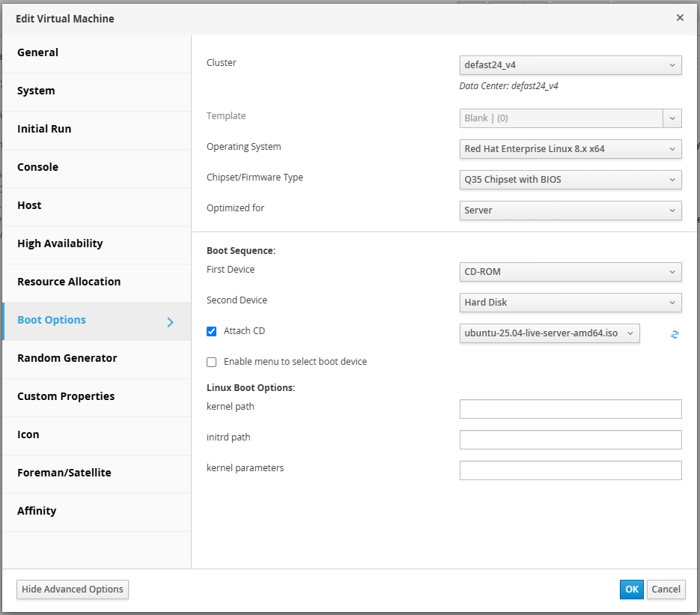Confirm changes with the OK button
Viewport: 700px width, 615px height.
coord(631,589)
